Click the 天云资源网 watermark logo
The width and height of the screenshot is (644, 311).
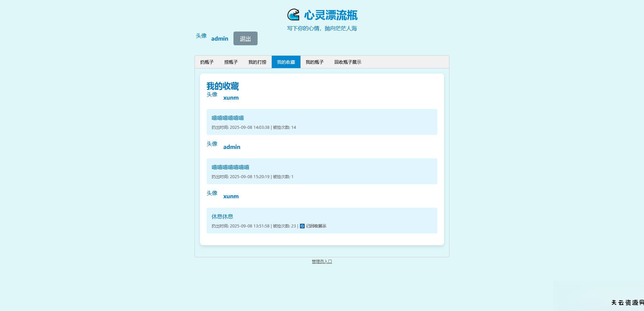tap(627, 302)
